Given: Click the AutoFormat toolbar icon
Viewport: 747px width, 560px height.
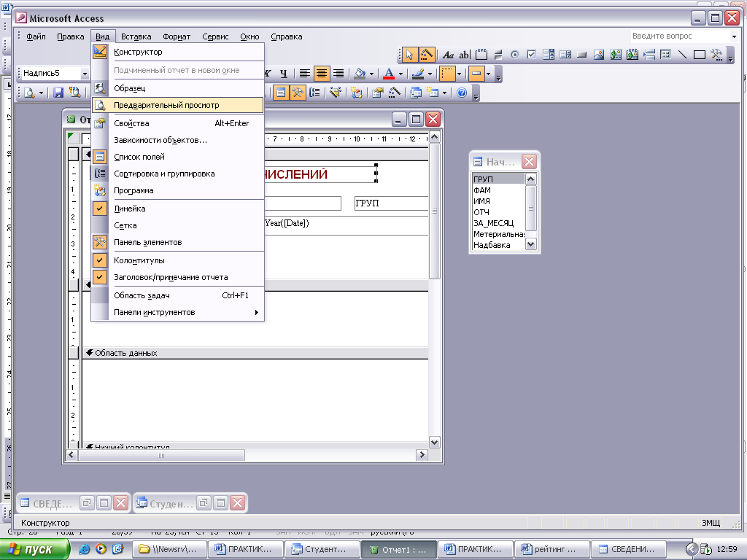Looking at the screenshot, I should click(x=336, y=93).
